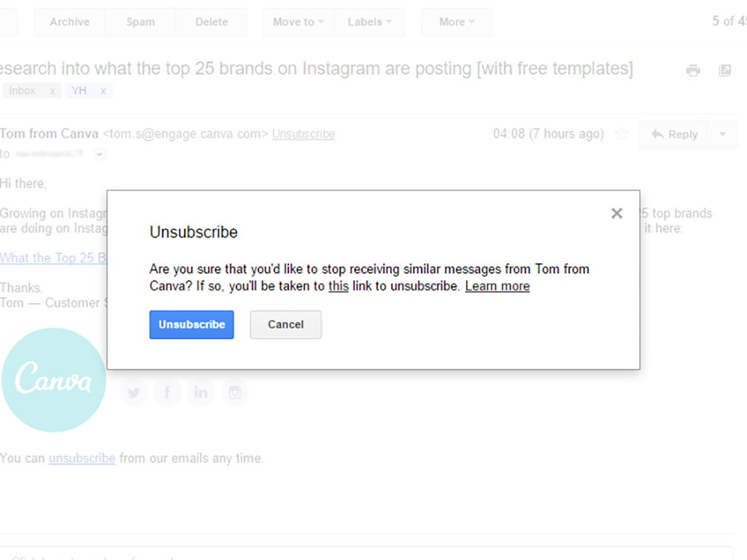Click the Canva logo image

tap(54, 380)
